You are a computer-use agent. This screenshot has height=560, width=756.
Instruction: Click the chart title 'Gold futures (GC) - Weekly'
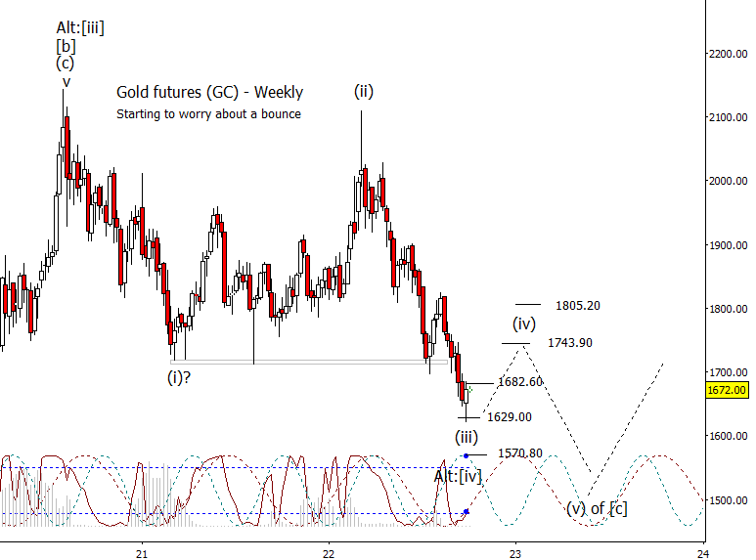(209, 92)
